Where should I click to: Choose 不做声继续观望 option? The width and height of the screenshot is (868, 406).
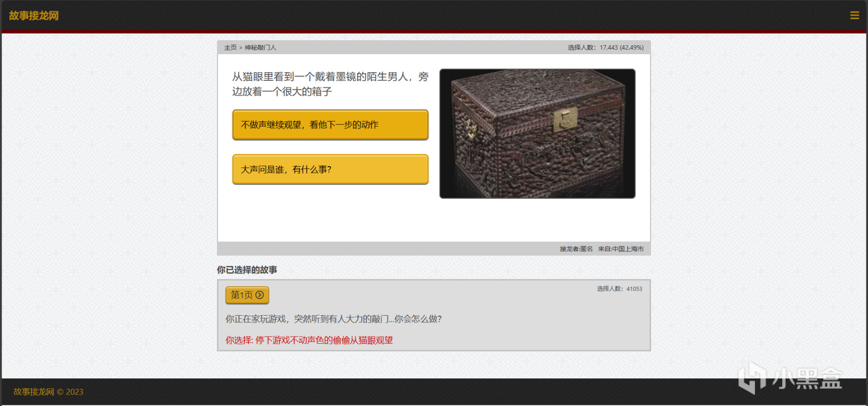coord(330,125)
